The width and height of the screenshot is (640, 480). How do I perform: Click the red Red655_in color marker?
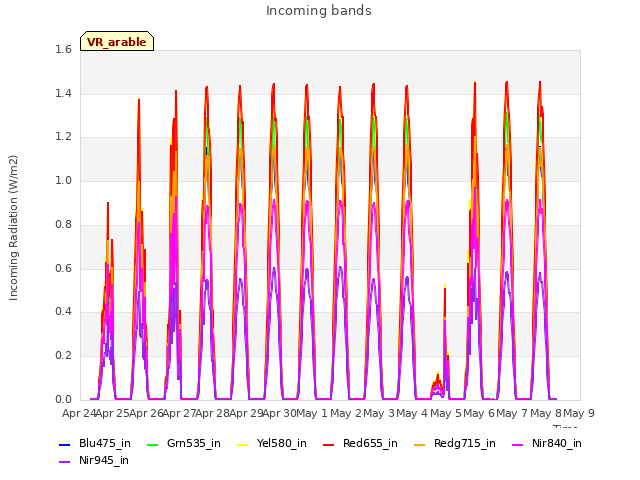point(329,444)
